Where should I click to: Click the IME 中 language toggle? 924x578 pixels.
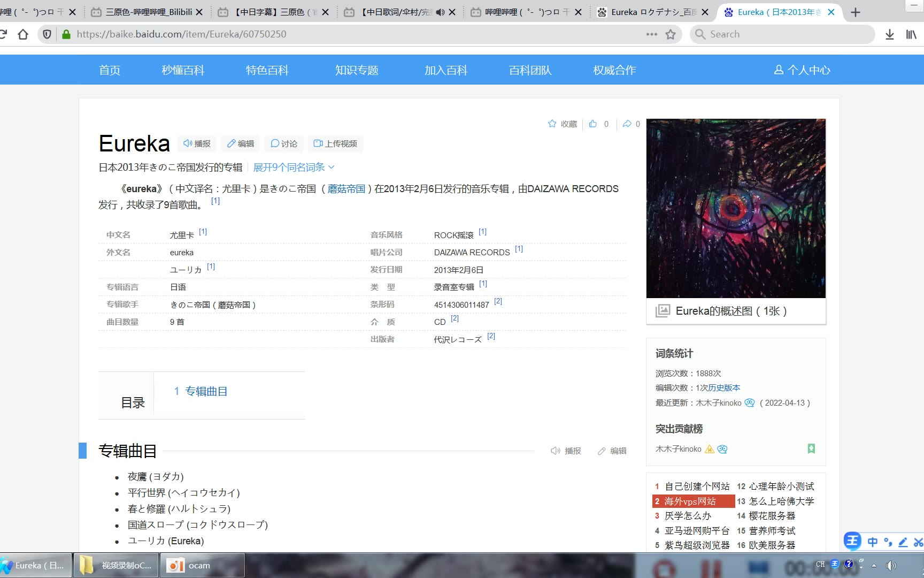pos(873,542)
